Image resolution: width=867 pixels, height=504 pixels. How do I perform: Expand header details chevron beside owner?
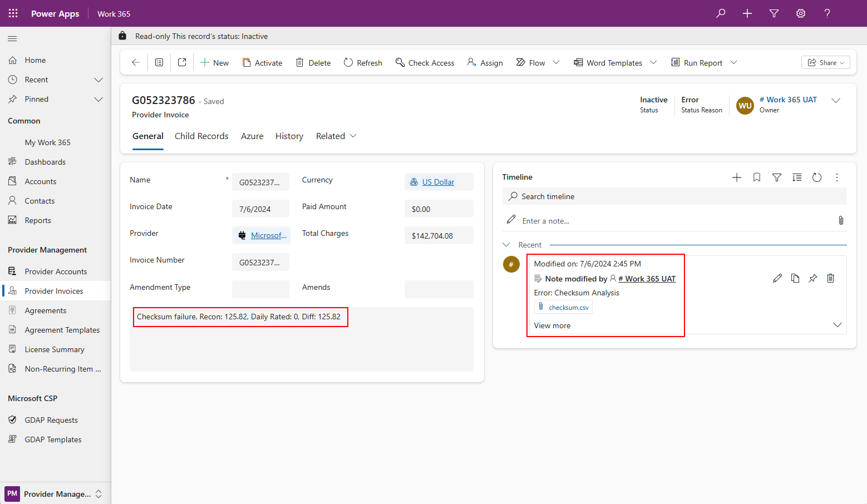click(x=836, y=101)
